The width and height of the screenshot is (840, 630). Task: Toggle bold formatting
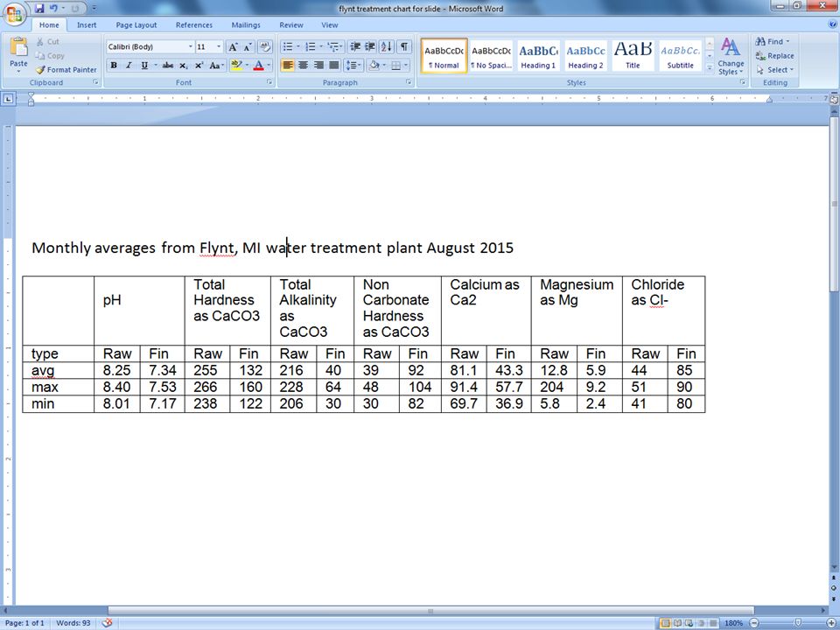point(114,66)
